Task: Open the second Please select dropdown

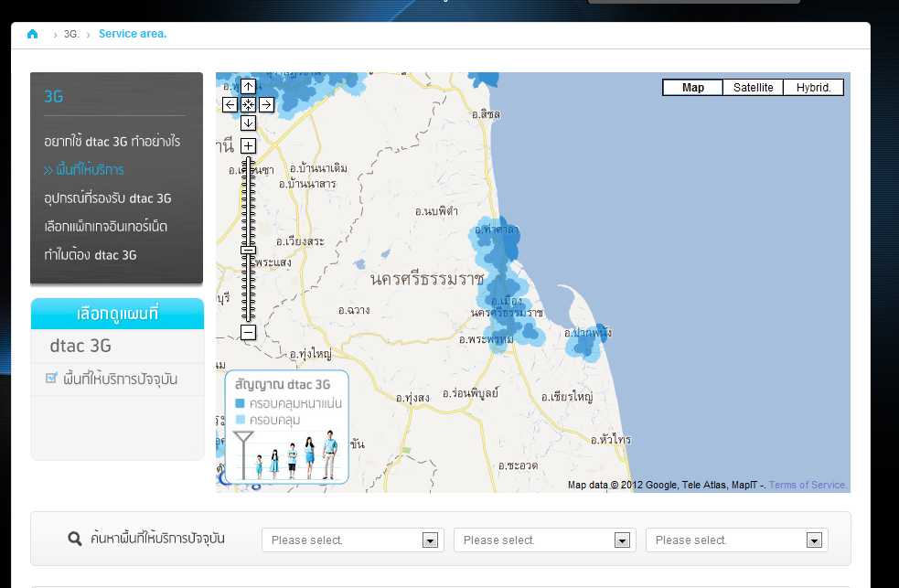Action: click(545, 540)
